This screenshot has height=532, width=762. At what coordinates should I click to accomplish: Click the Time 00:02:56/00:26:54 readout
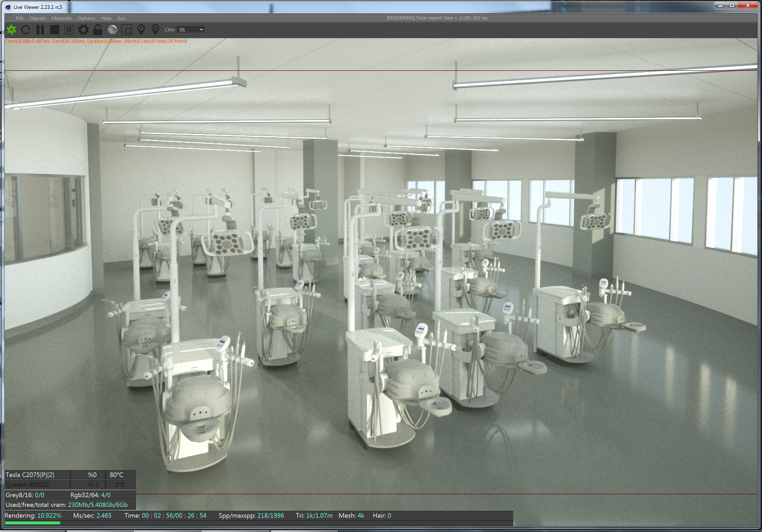(x=165, y=515)
